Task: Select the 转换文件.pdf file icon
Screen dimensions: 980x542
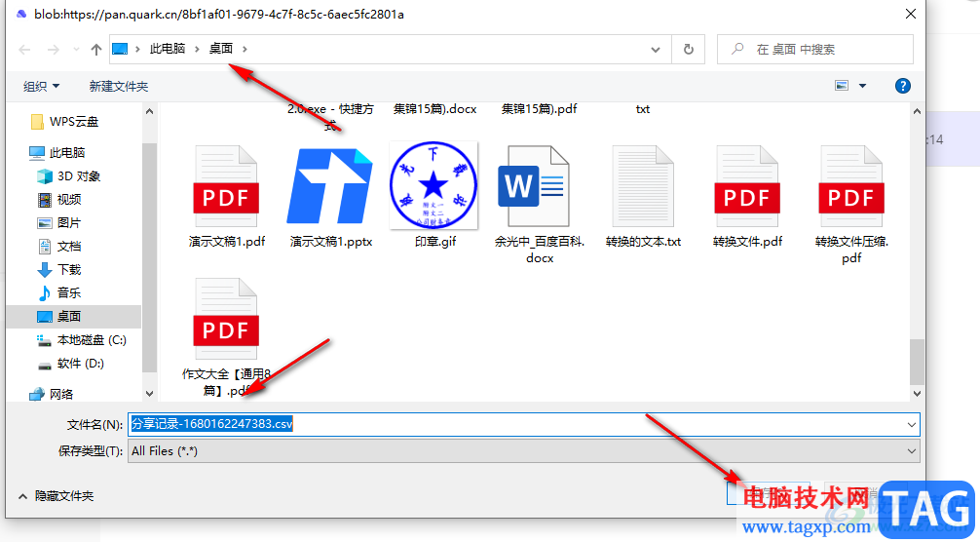Action: pos(747,186)
